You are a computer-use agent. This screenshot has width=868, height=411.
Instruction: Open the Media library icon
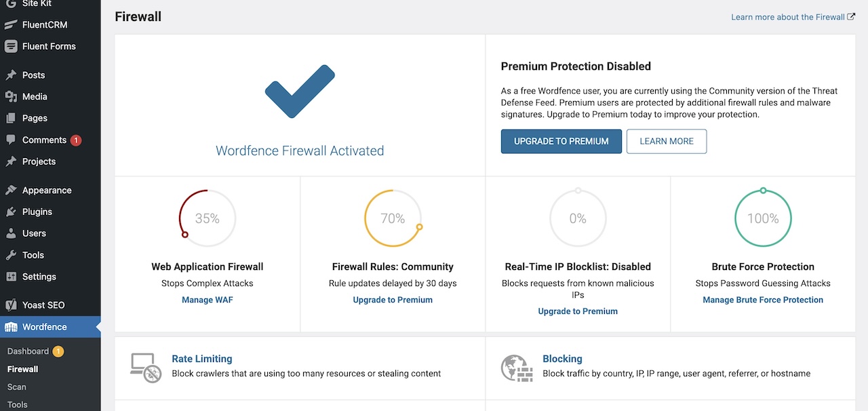coord(11,96)
